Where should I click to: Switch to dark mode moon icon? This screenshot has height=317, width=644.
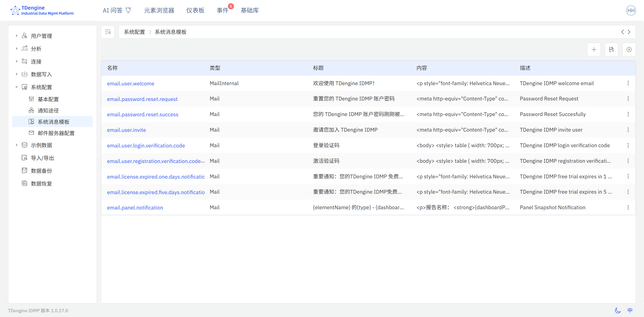618,310
